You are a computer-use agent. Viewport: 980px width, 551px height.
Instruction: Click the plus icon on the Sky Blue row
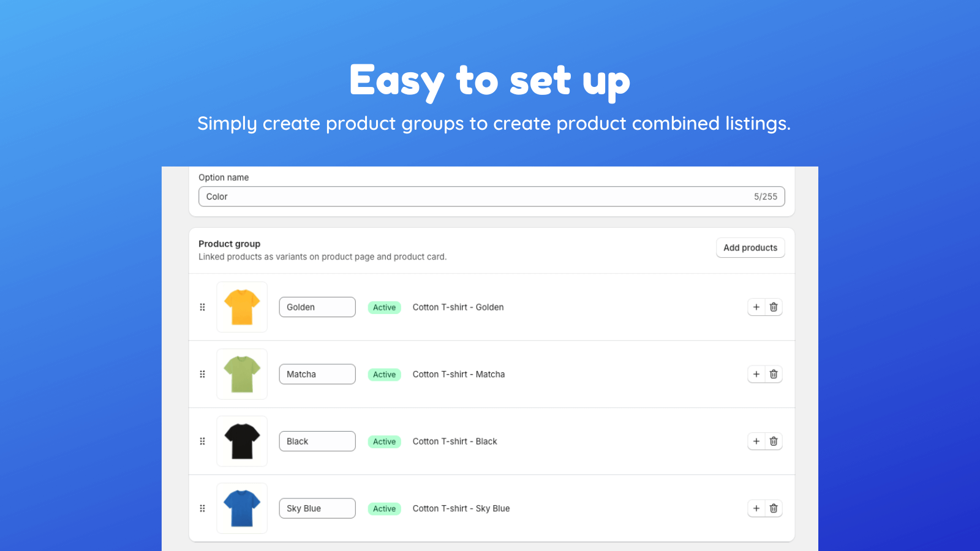[756, 508]
